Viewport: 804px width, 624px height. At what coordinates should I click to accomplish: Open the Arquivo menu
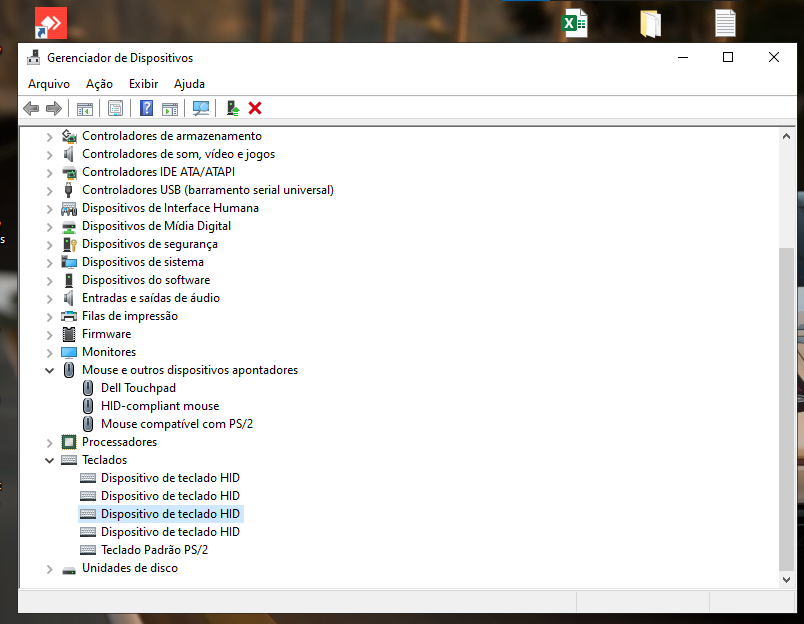[x=49, y=84]
